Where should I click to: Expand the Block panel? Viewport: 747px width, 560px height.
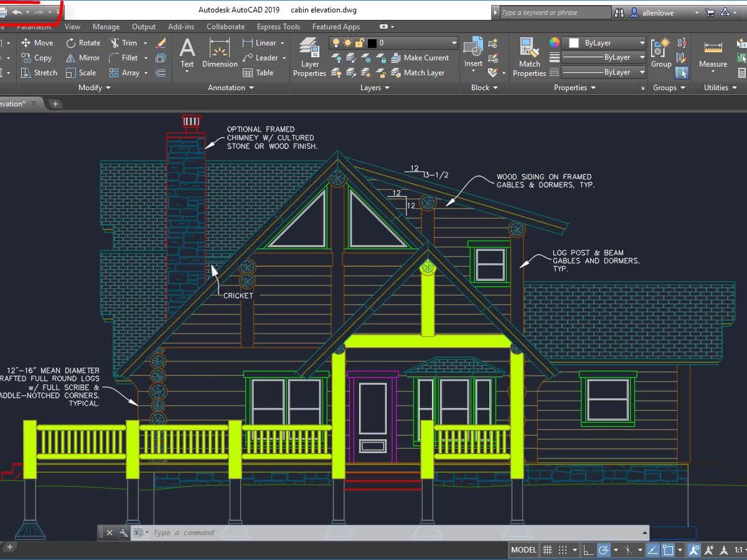(484, 88)
